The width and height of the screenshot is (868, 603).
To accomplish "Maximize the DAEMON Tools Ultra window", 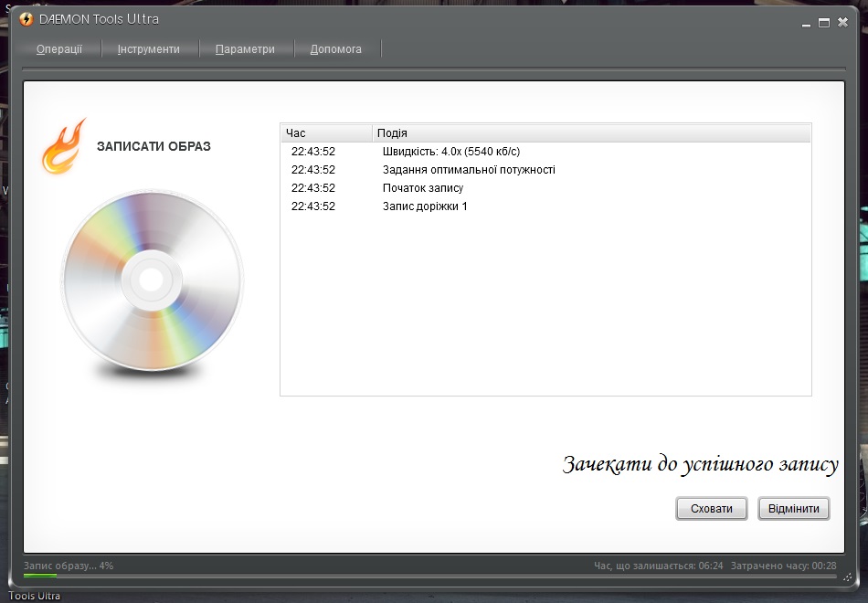I will [823, 22].
